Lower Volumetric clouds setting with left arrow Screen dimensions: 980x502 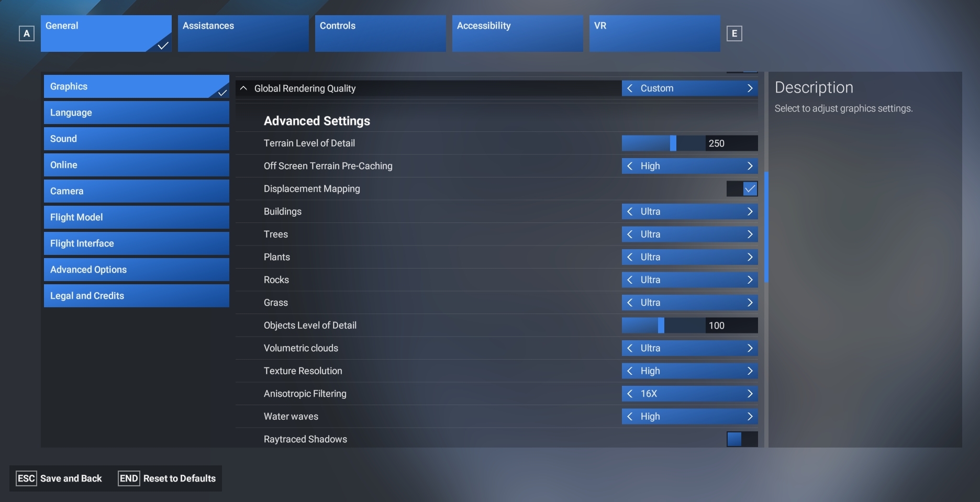[x=630, y=348]
